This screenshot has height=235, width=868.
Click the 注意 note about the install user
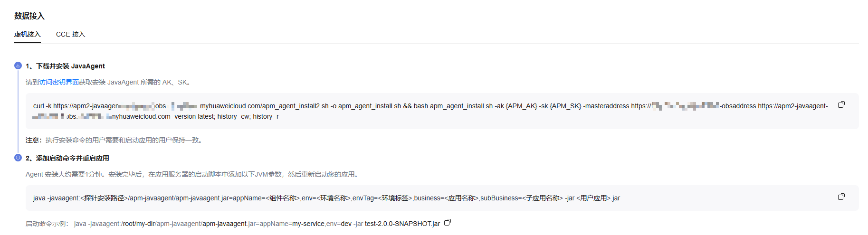114,140
